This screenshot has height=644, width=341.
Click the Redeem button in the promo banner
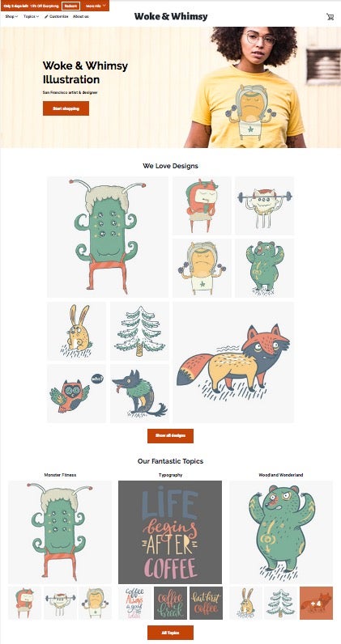(x=70, y=6)
